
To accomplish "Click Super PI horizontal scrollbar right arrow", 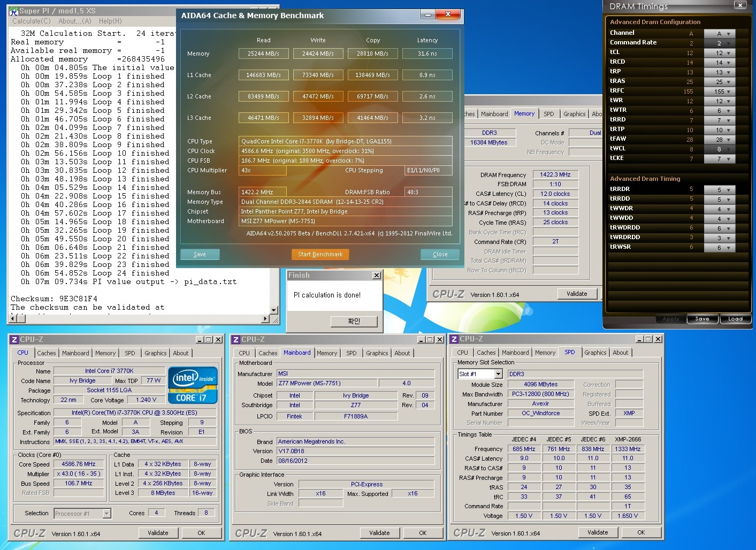I will click(265, 319).
